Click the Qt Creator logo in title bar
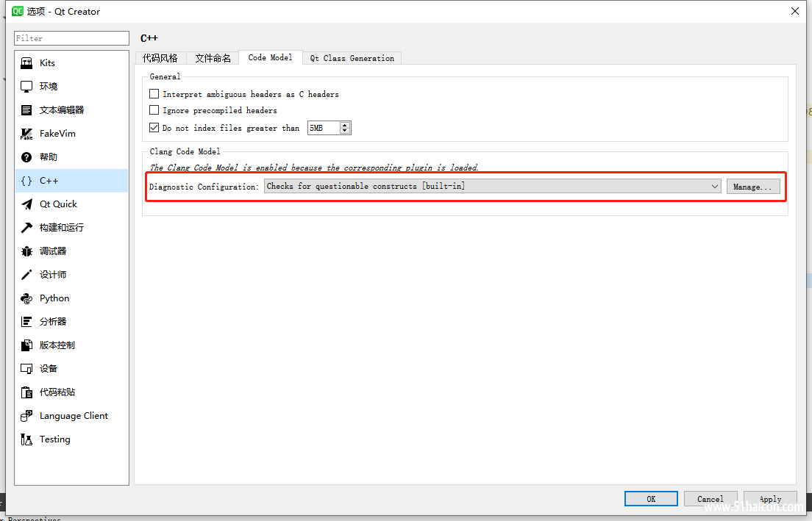The image size is (812, 521). pyautogui.click(x=18, y=11)
